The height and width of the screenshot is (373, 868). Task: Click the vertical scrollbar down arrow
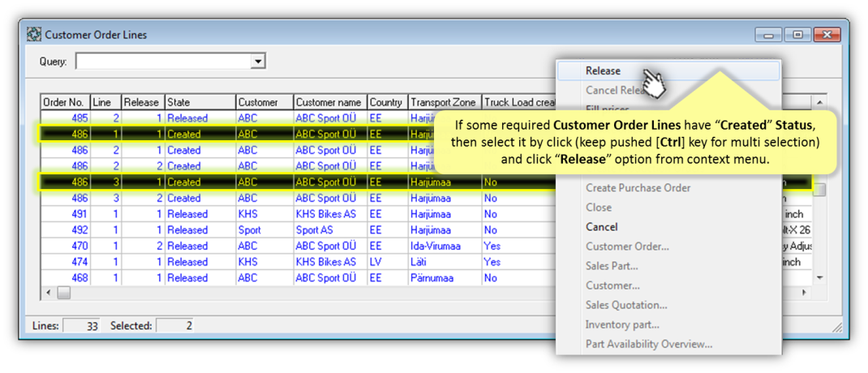tap(820, 278)
